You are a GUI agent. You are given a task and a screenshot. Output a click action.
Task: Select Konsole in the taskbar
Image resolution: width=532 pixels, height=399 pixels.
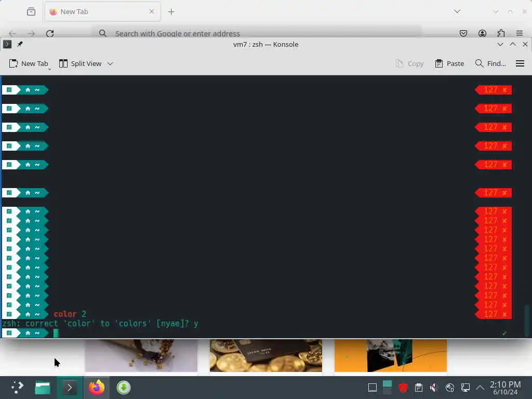(x=70, y=388)
